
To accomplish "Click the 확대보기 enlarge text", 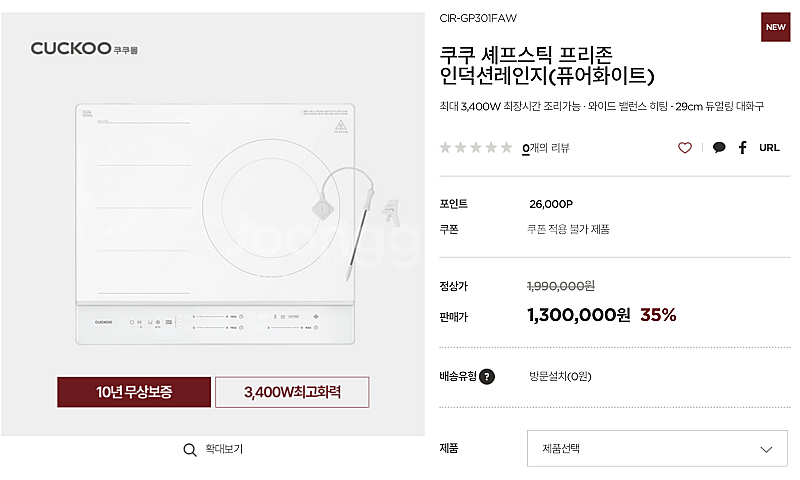I will coord(224,450).
